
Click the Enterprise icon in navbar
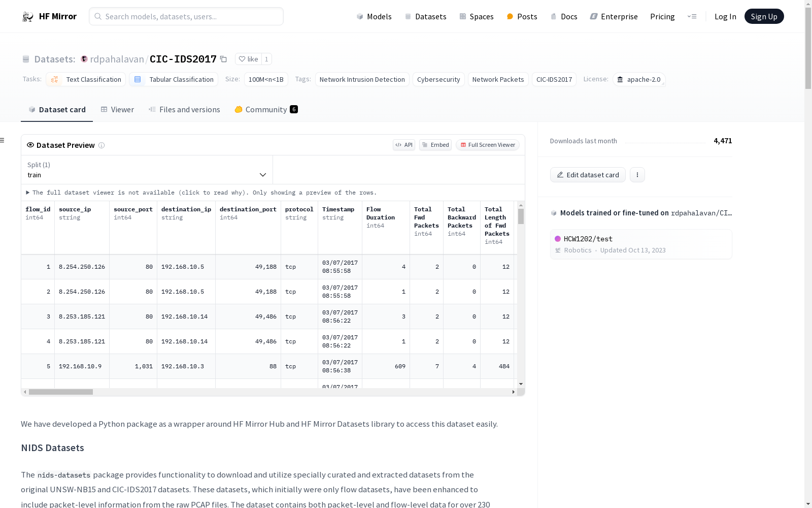coord(594,16)
